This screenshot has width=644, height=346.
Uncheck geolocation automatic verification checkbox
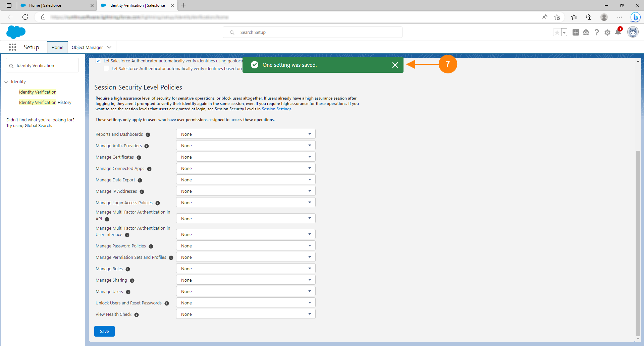click(98, 61)
